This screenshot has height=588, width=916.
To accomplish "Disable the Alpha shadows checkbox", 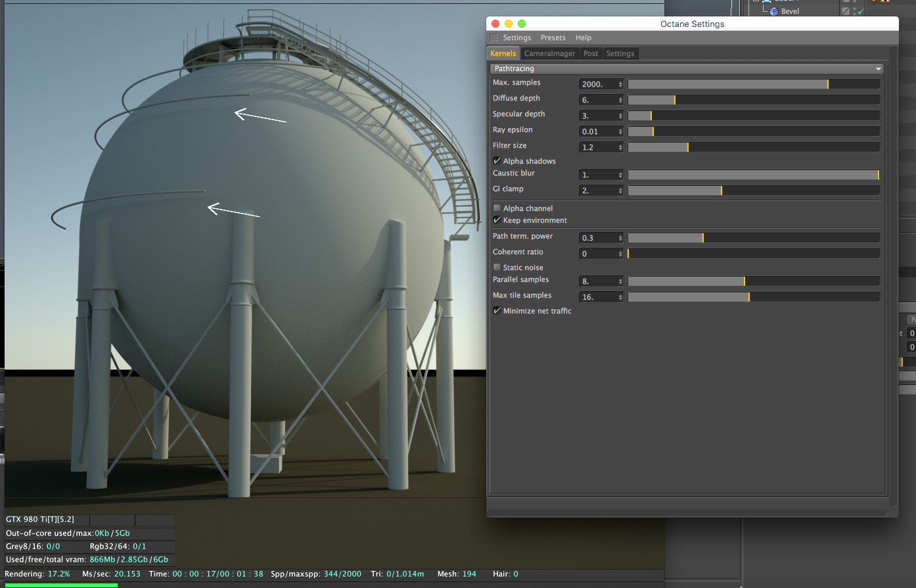I will tap(497, 161).
